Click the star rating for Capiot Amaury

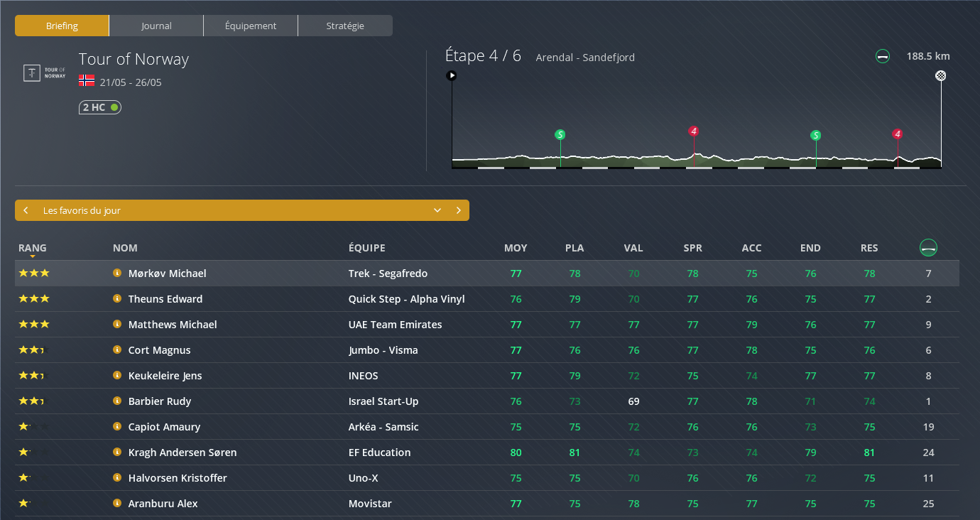pos(34,426)
